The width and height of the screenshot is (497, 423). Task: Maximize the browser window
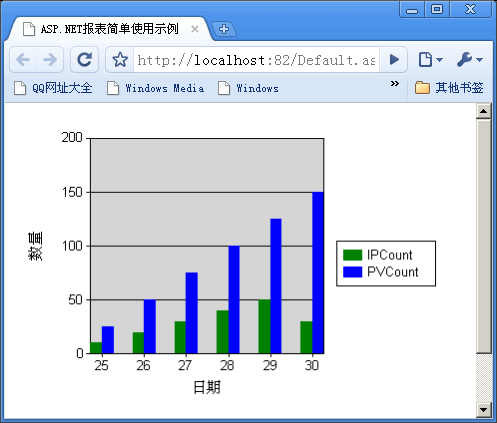(437, 9)
